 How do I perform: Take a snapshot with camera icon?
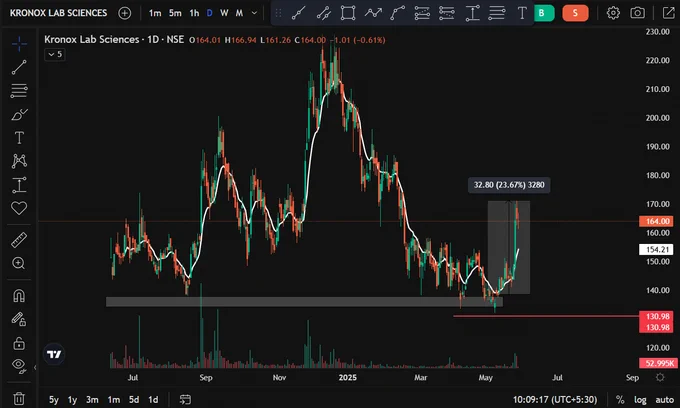(x=637, y=13)
